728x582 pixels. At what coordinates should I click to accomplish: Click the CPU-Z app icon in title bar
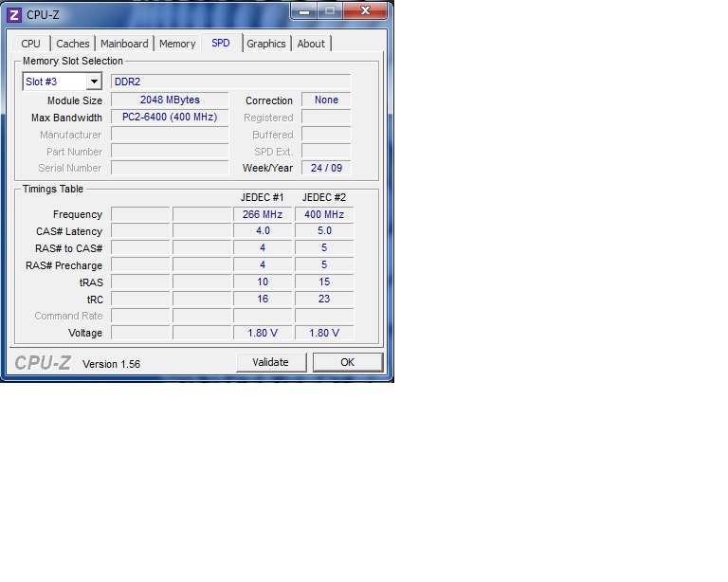pos(14,15)
